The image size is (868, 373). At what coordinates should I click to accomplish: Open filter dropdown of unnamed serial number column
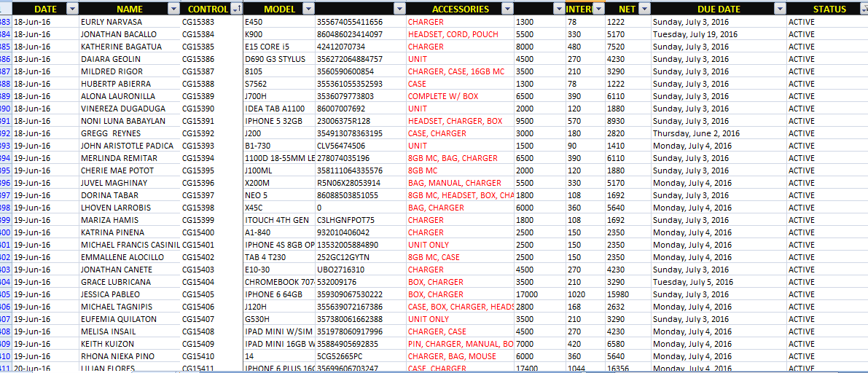click(x=399, y=9)
